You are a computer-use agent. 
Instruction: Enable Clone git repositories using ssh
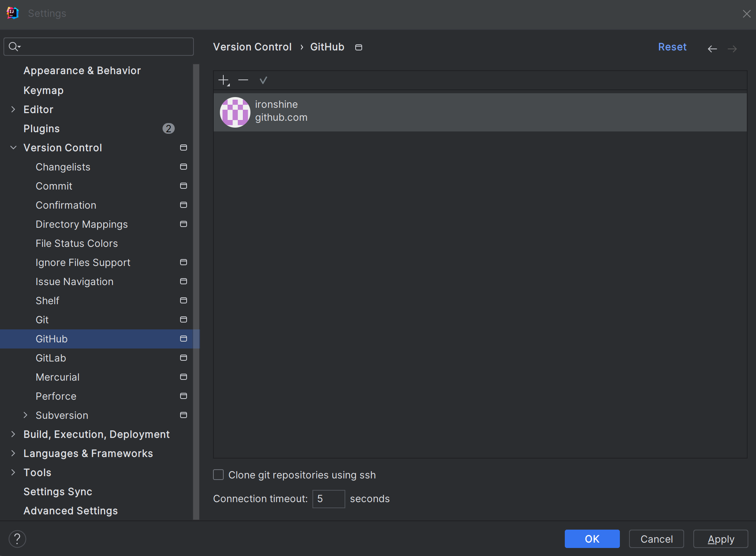(218, 475)
